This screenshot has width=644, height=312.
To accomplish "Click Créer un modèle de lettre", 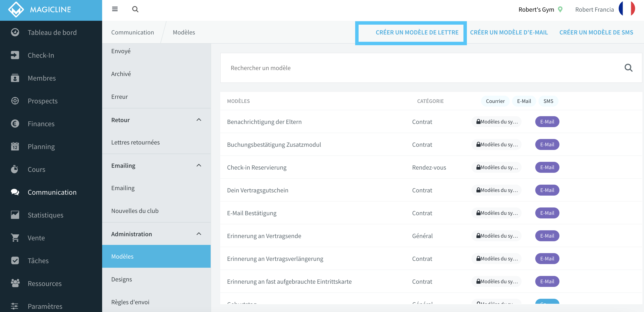I will tap(417, 32).
